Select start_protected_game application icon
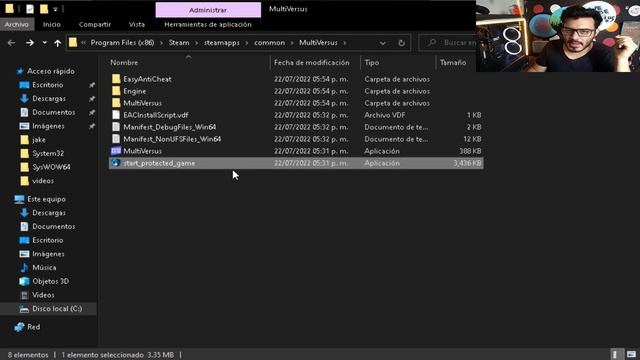 [116, 163]
